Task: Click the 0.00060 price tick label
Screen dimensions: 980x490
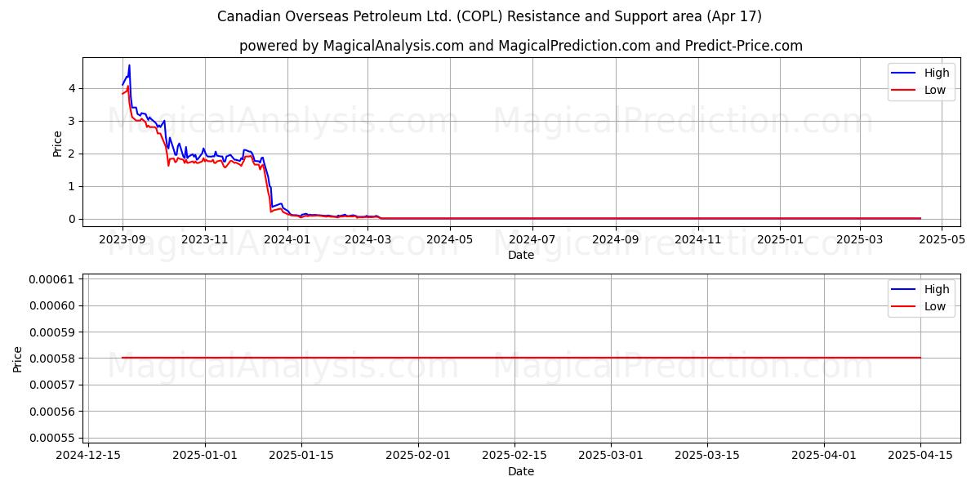Action: click(51, 305)
